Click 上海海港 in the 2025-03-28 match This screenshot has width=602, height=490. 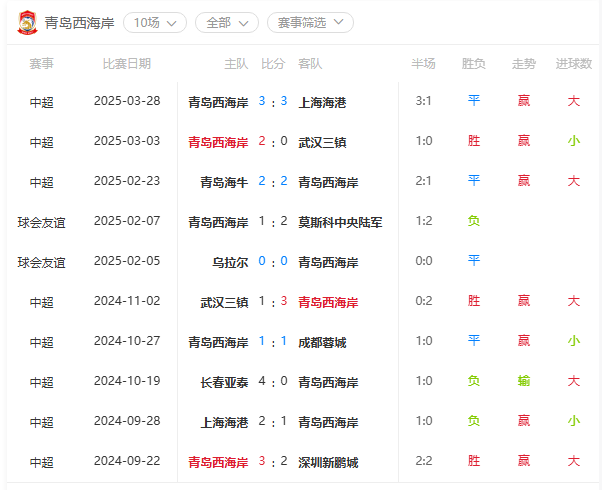click(322, 103)
